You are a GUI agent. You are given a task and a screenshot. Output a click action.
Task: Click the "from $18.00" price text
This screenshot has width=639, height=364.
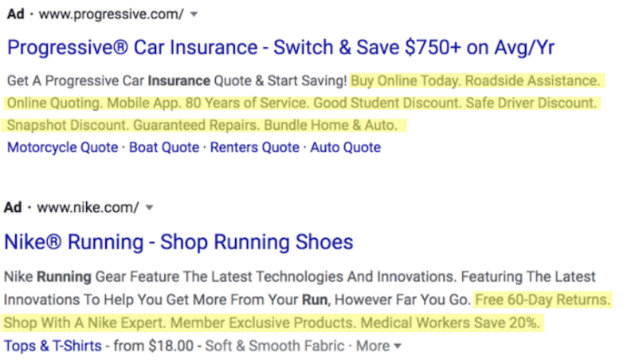coord(153,346)
